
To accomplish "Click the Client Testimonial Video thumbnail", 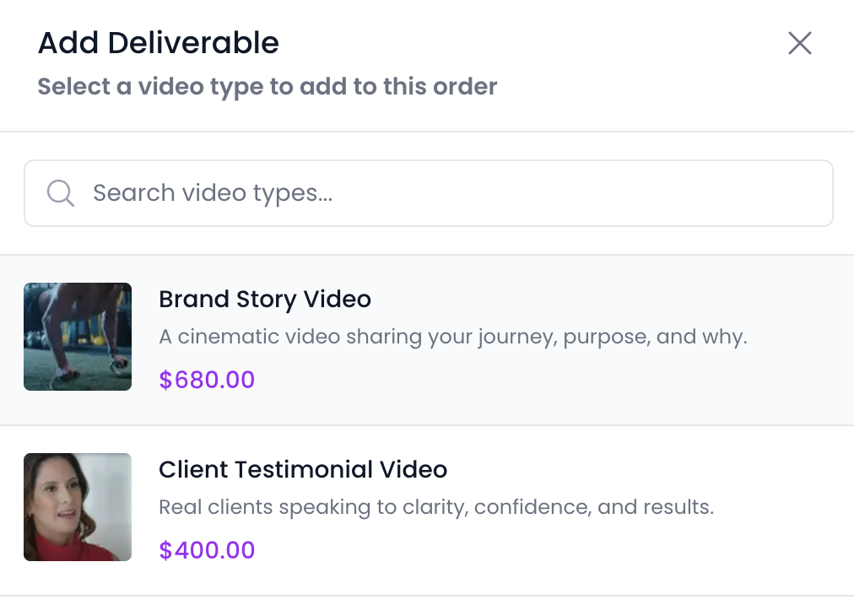I will [78, 507].
